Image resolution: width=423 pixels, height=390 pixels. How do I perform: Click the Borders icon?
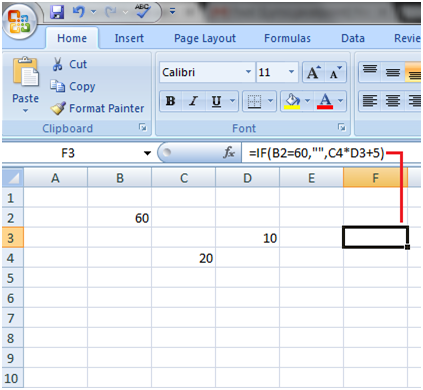pyautogui.click(x=254, y=101)
